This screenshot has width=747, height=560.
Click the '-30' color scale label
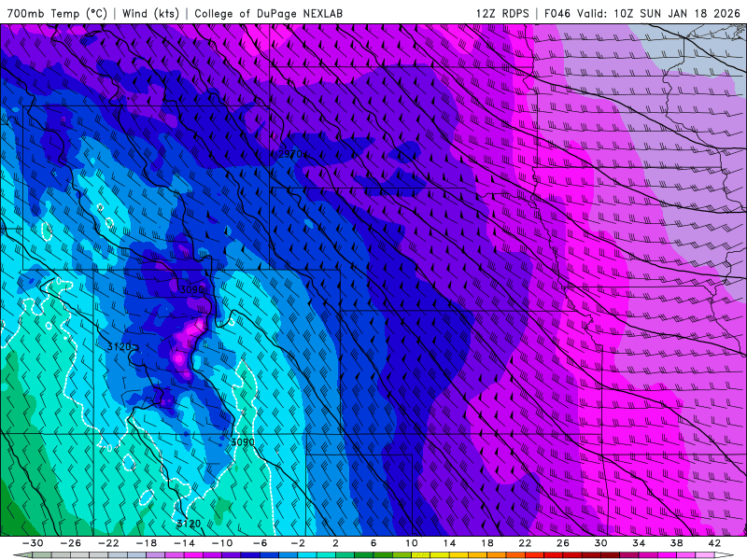(x=33, y=543)
